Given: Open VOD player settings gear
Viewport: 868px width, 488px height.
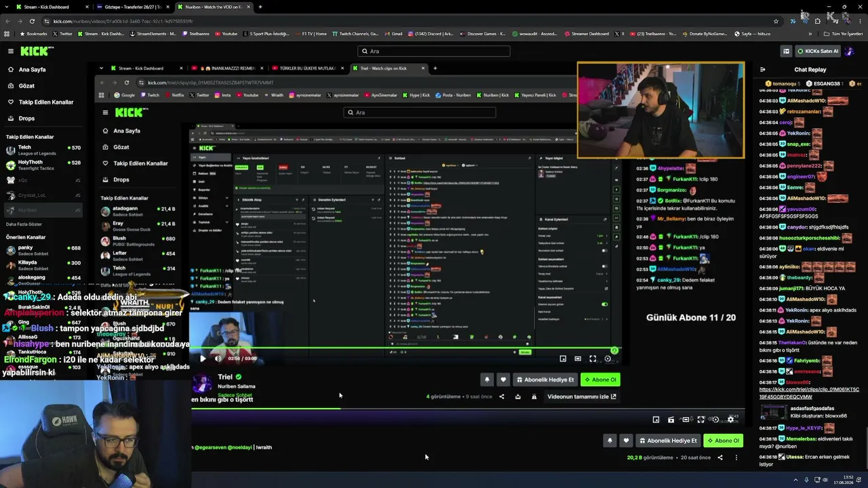Looking at the screenshot, I should [x=731, y=420].
